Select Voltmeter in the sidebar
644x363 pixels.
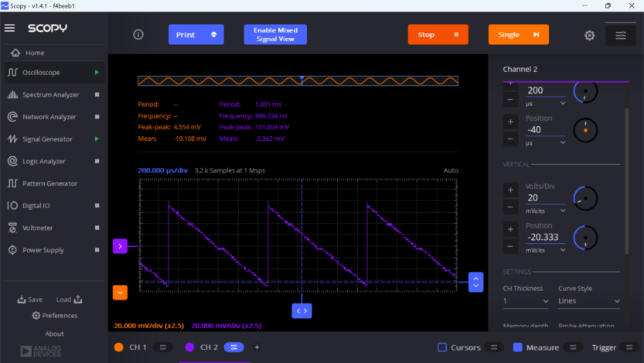[x=54, y=228]
